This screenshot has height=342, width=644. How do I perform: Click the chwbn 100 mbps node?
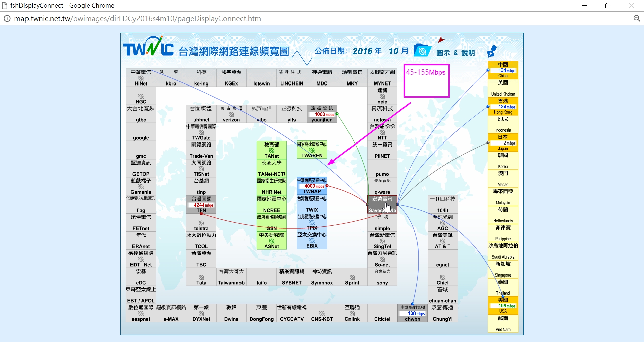pos(413,313)
